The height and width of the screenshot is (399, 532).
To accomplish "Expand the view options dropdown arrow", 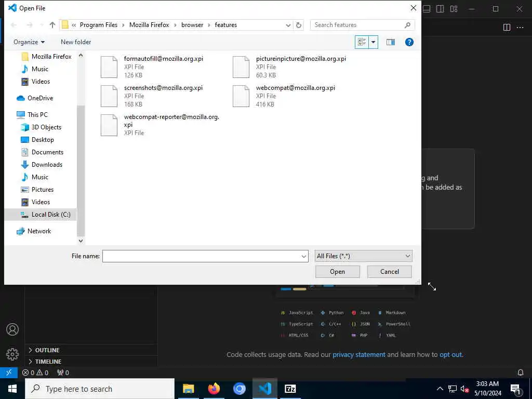I will point(373,42).
